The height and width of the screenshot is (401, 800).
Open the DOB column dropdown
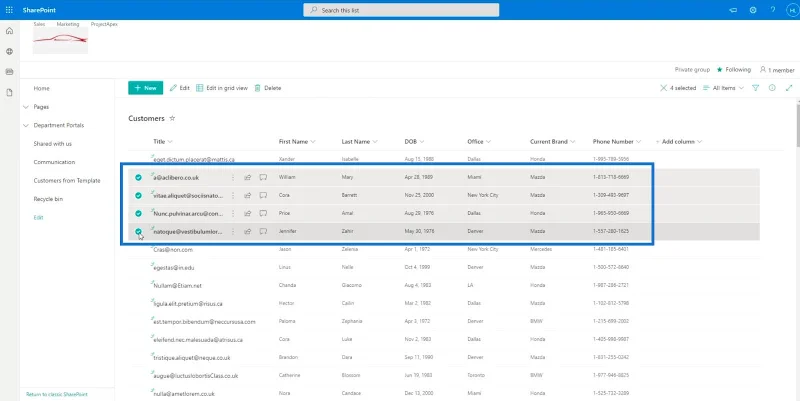click(422, 141)
